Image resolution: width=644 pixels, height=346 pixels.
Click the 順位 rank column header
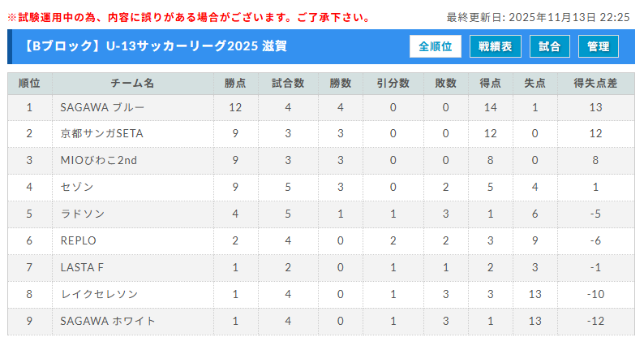(29, 84)
